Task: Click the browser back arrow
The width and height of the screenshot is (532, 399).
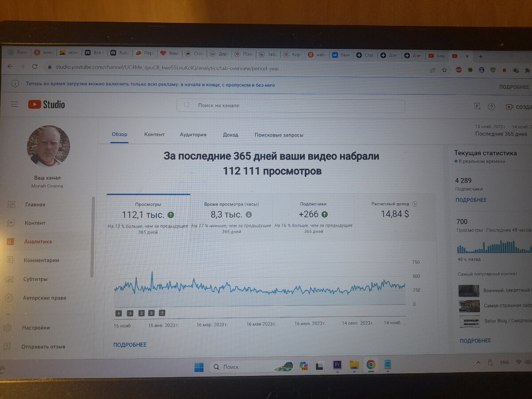Action: 10,66
